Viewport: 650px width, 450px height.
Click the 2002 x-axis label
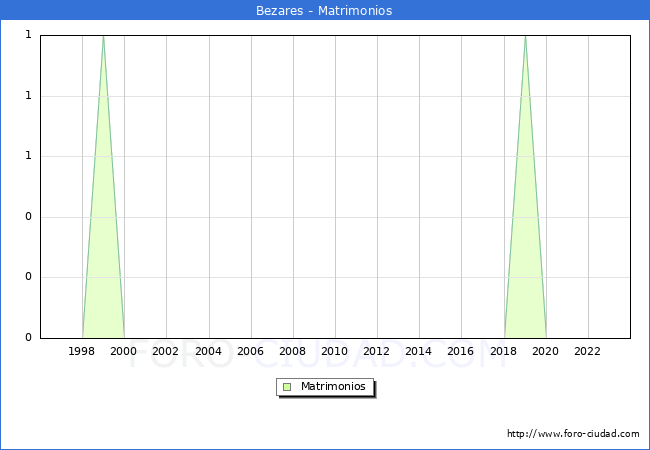[166, 351]
